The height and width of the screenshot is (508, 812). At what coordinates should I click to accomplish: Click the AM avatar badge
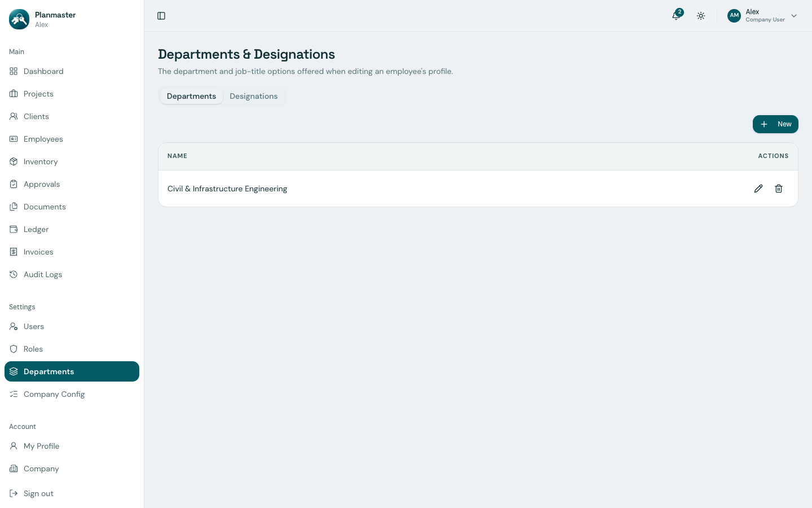[x=734, y=16]
